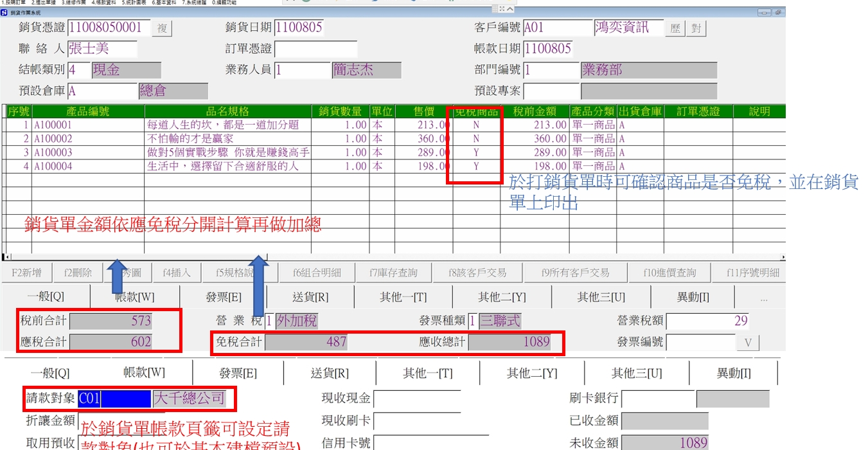Click the 稅前金額 column header
This screenshot has width=868, height=450.
point(535,112)
